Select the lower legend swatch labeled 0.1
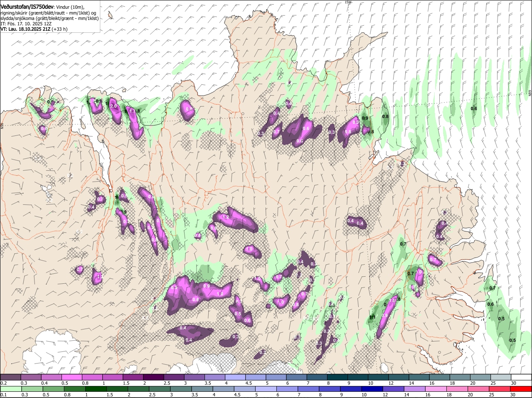Image resolution: width=532 pixels, height=398 pixels. [x=11, y=389]
